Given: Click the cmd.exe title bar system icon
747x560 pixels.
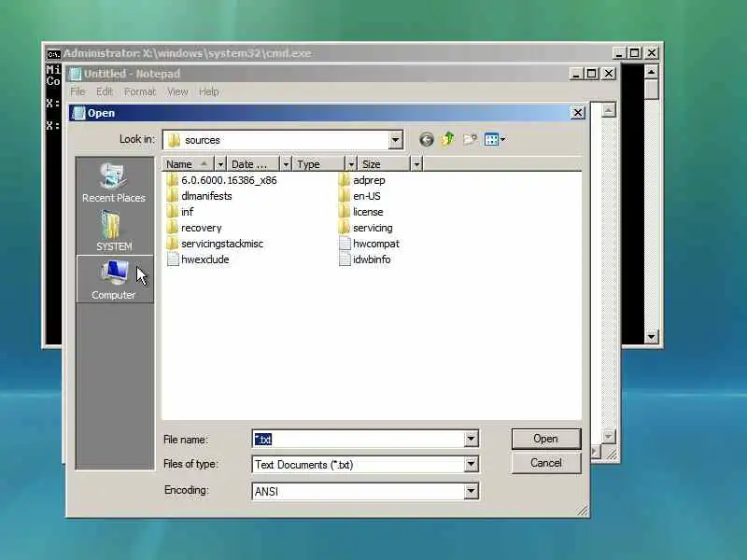Looking at the screenshot, I should [x=54, y=54].
